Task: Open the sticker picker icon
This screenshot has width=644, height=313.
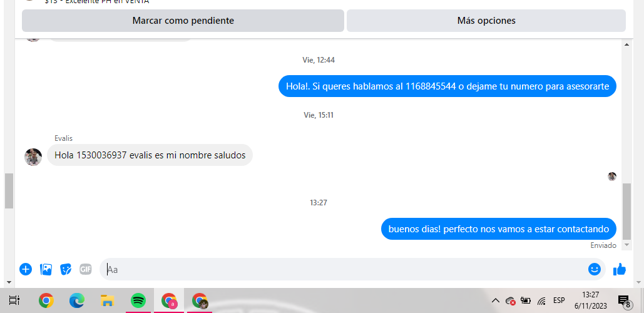Action: (x=66, y=269)
